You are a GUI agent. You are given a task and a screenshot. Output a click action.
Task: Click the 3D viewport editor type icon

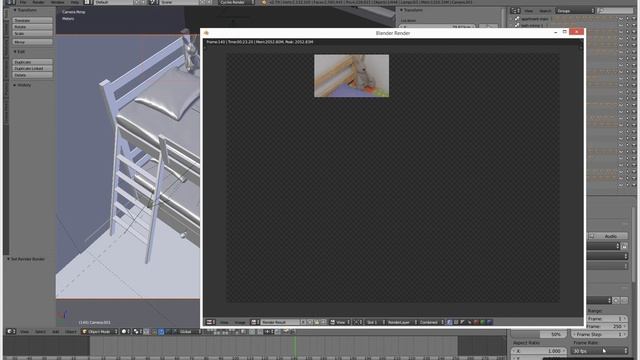pos(11,331)
